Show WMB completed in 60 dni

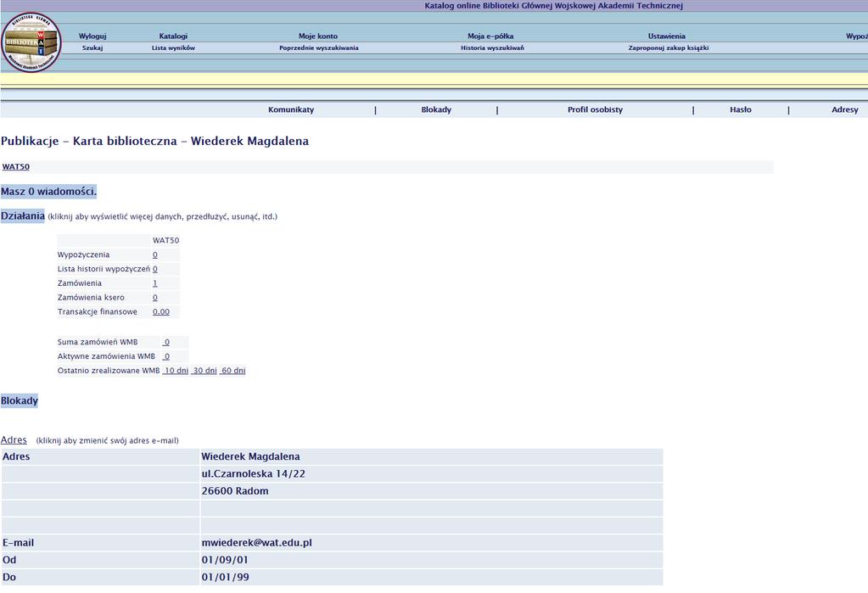(x=232, y=371)
